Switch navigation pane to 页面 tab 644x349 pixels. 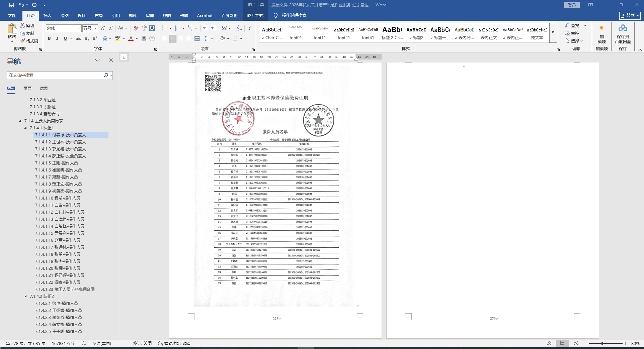tap(27, 88)
